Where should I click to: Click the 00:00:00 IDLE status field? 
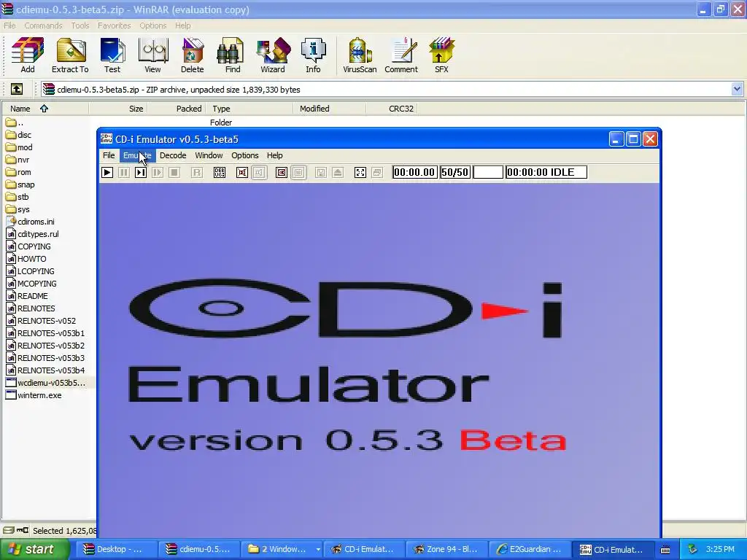546,172
